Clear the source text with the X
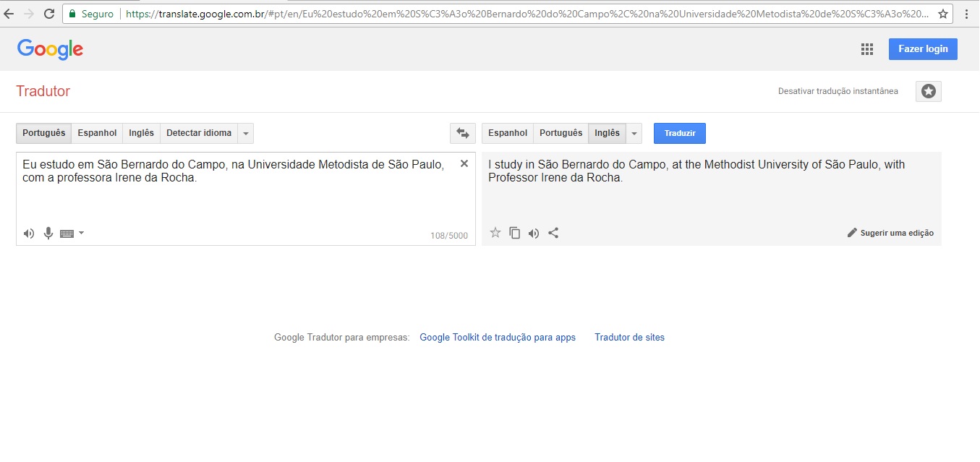Viewport: 980px width, 462px height. 464,163
